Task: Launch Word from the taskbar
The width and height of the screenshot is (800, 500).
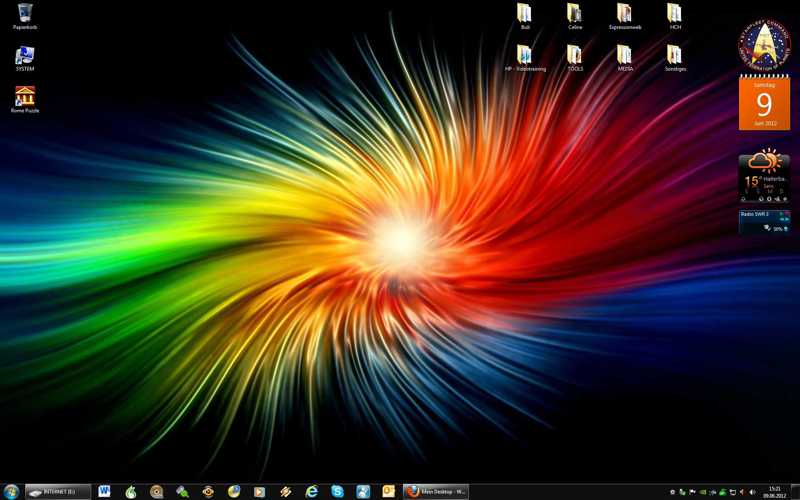Action: [x=104, y=491]
